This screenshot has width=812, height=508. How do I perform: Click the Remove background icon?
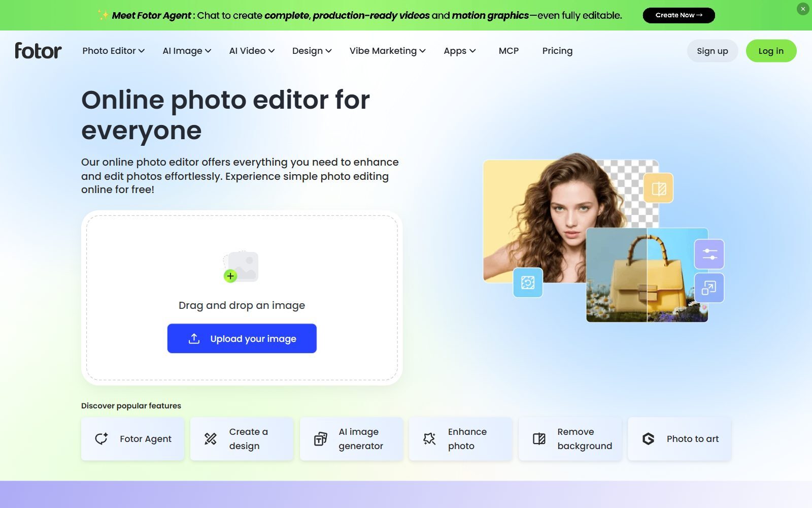pyautogui.click(x=539, y=439)
